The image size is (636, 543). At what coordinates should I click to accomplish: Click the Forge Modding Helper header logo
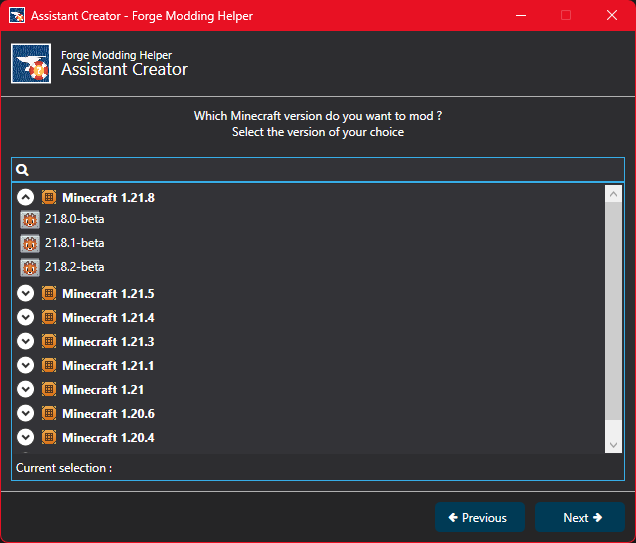pyautogui.click(x=31, y=64)
